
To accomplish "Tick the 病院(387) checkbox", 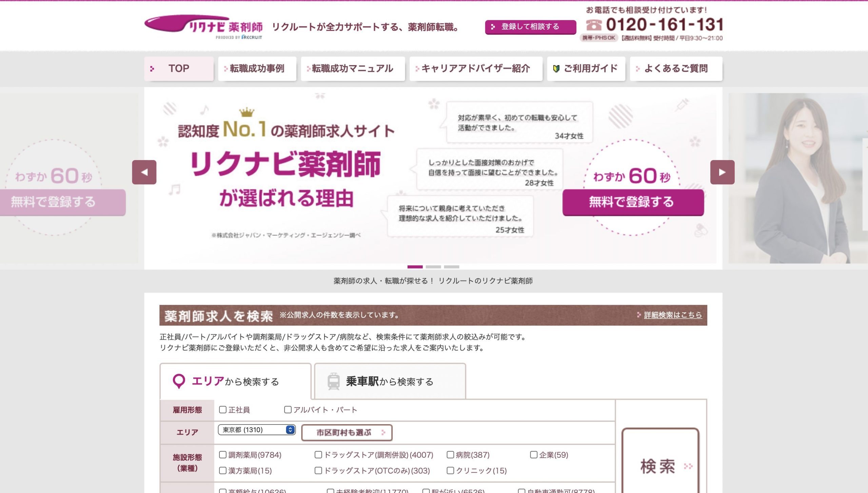I will pyautogui.click(x=450, y=455).
